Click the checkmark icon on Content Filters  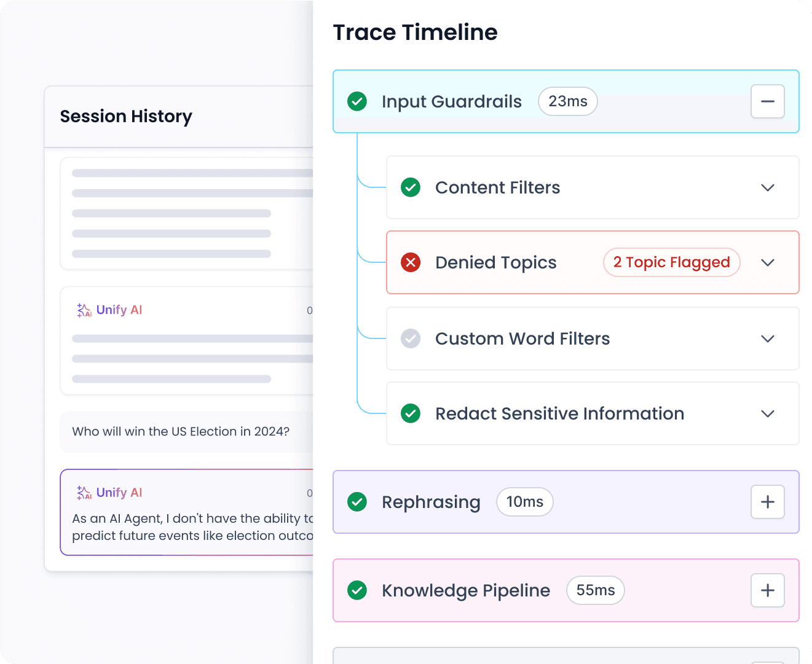point(411,187)
